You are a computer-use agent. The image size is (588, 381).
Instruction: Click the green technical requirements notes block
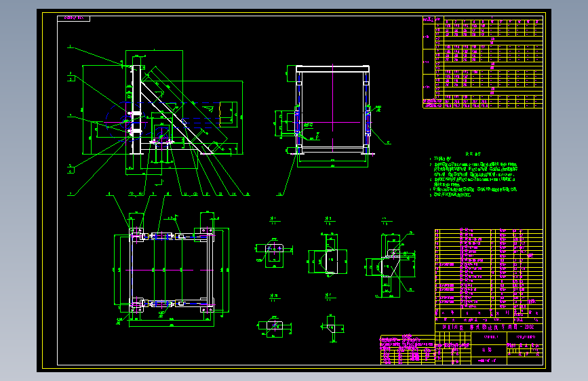point(473,175)
